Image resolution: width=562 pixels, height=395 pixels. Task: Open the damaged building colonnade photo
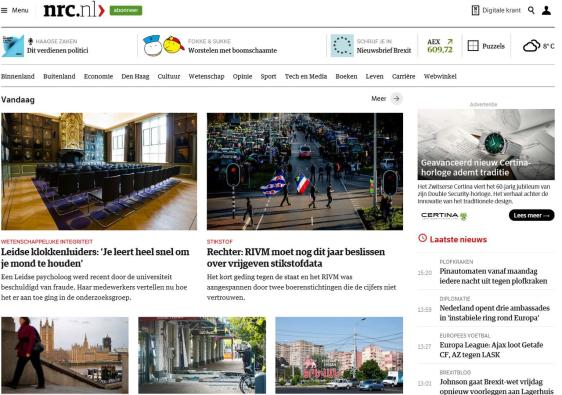pos(202,355)
